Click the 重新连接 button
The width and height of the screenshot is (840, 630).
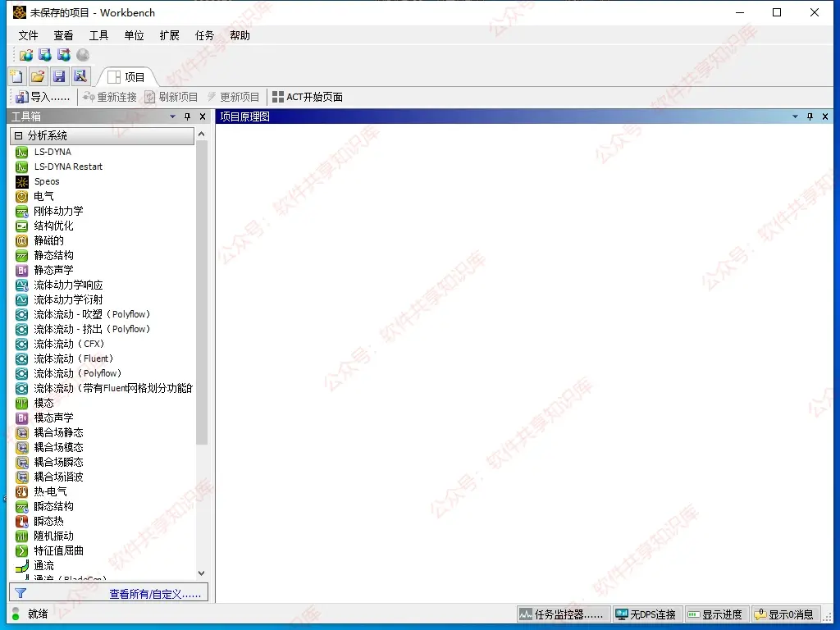(x=110, y=97)
